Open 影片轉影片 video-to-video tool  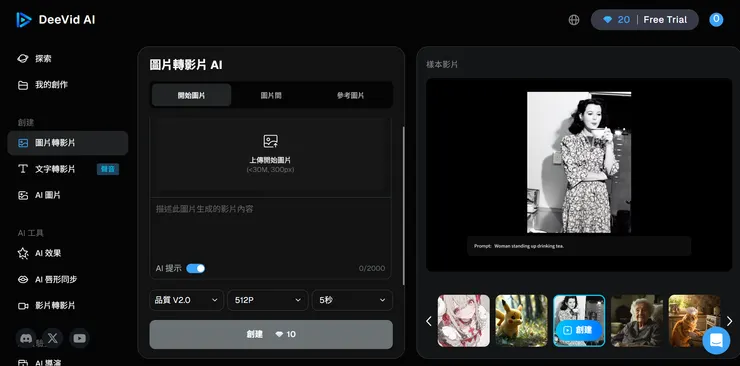tap(46, 306)
